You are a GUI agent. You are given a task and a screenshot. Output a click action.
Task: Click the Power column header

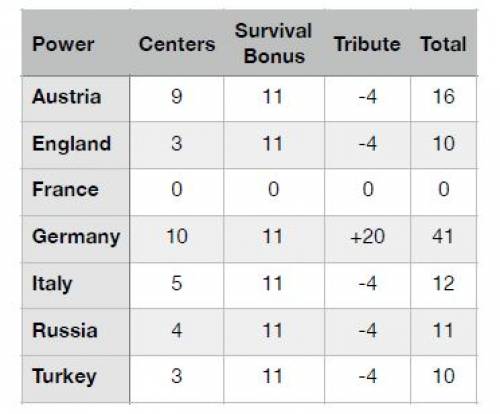pyautogui.click(x=63, y=44)
